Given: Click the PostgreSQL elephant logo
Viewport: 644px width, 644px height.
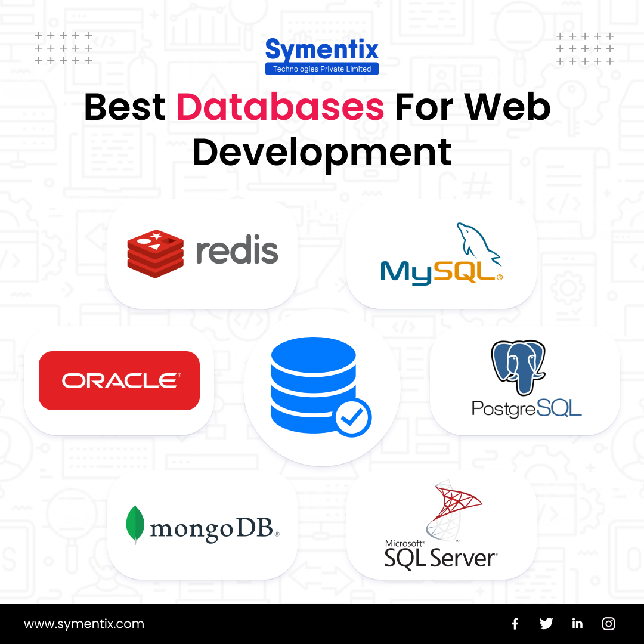Looking at the screenshot, I should click(x=518, y=367).
